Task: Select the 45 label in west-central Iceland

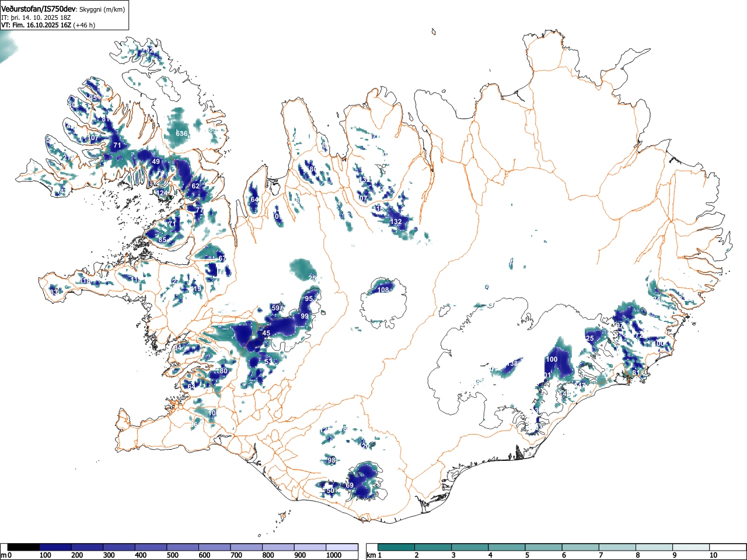Action: (x=266, y=333)
